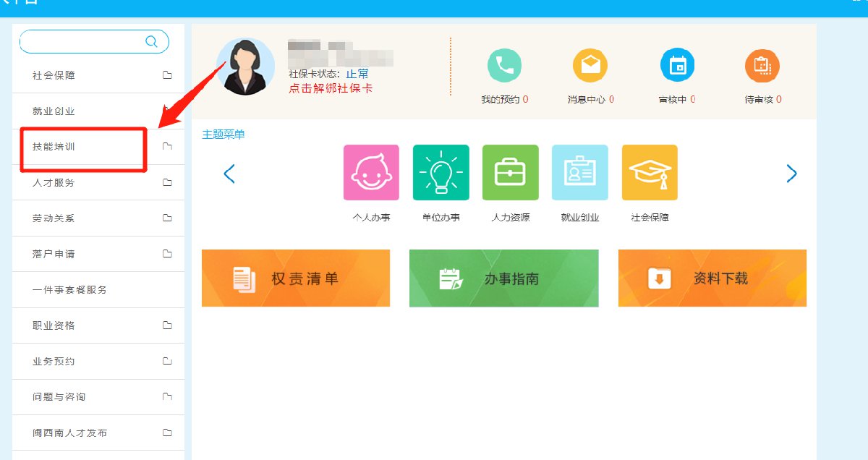Click the 审核中 0 label
The width and height of the screenshot is (868, 460).
(677, 100)
